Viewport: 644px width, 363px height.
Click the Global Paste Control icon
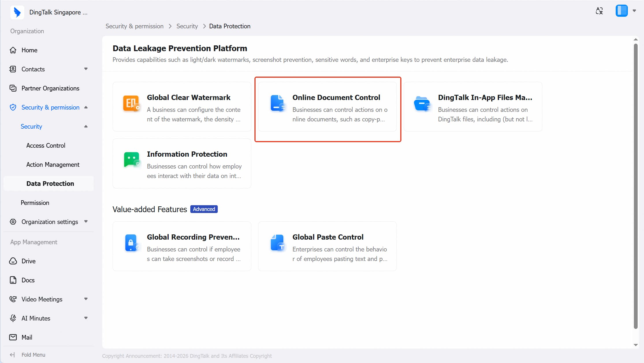278,243
